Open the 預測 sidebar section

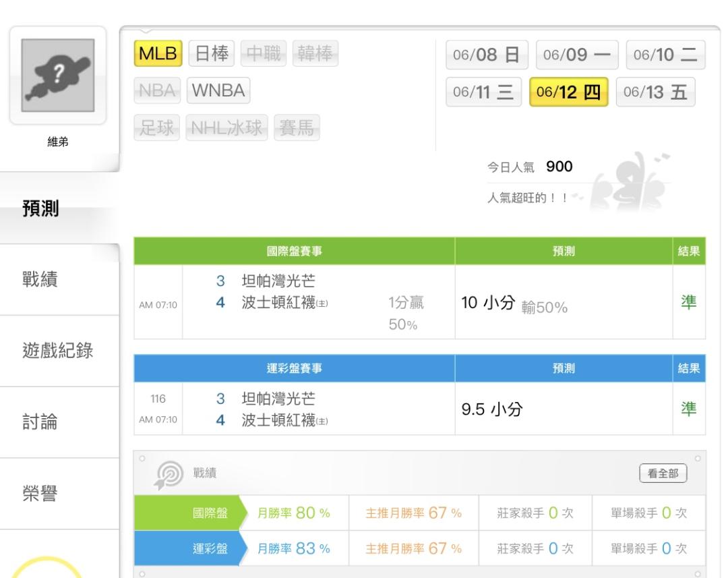[59, 208]
